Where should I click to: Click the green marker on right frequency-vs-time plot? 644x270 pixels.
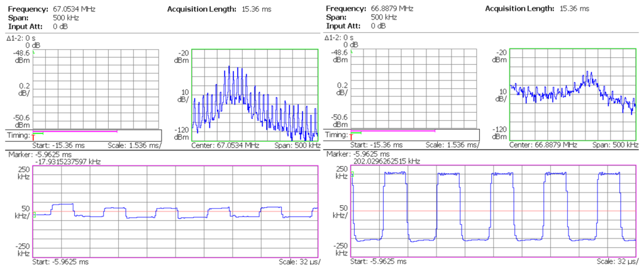pos(353,174)
